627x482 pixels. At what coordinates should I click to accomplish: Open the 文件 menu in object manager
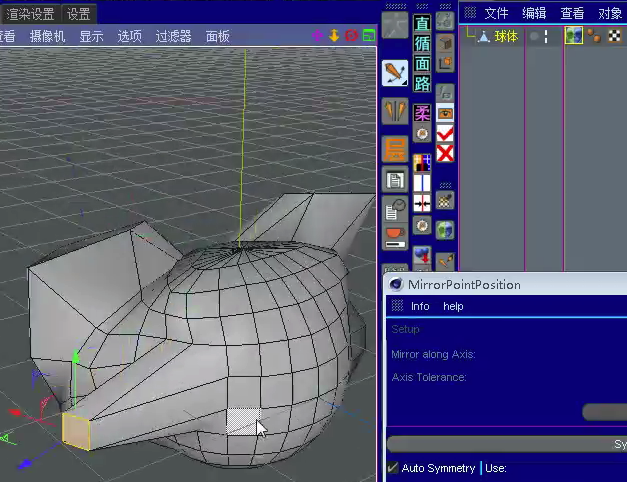click(x=496, y=13)
